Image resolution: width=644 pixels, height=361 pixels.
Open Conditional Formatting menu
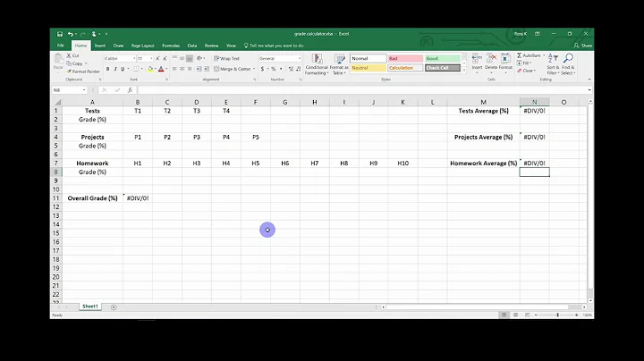pyautogui.click(x=317, y=64)
